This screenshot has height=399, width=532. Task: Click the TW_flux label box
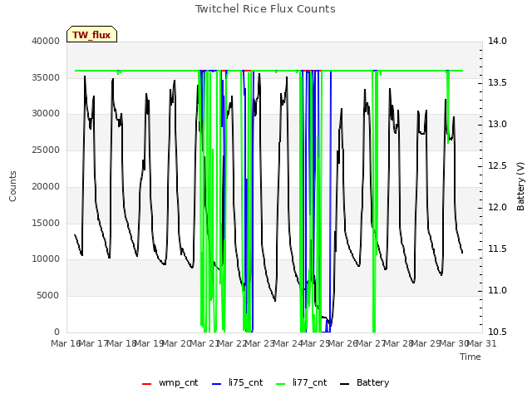point(91,34)
